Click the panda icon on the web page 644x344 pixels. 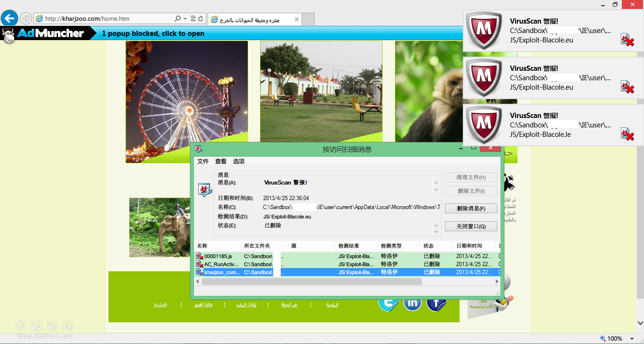(509, 182)
